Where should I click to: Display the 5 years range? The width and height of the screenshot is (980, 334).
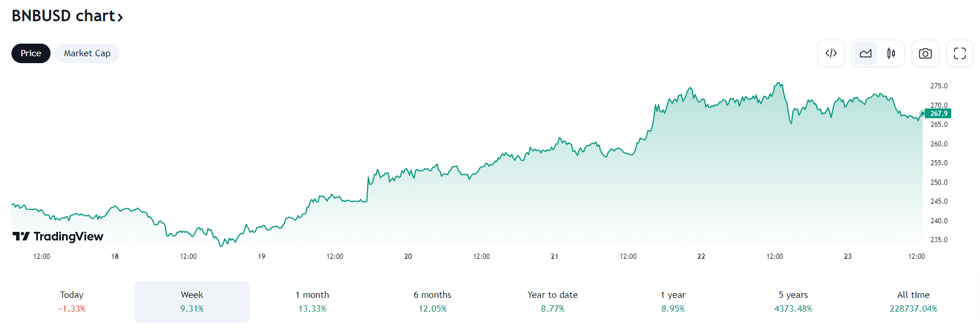click(793, 301)
